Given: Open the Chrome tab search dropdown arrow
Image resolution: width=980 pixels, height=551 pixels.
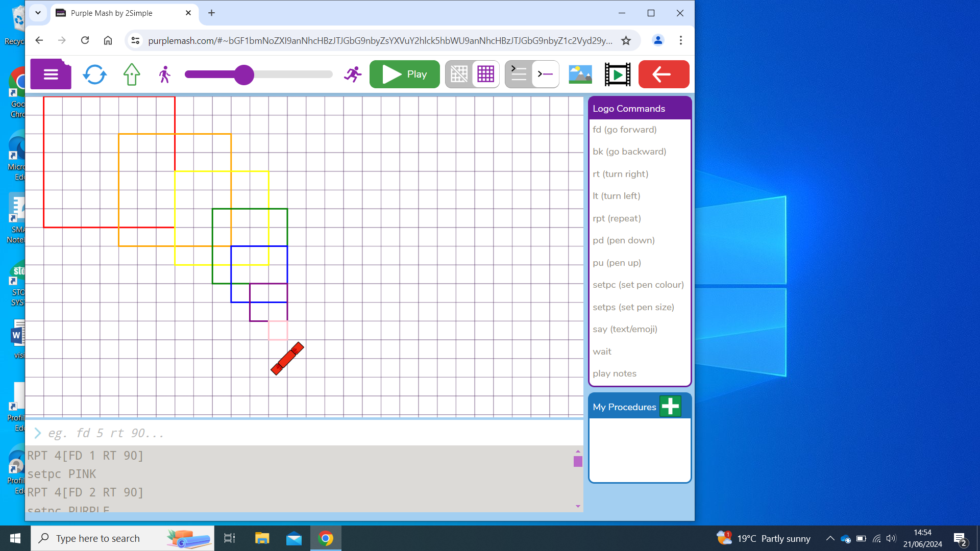Looking at the screenshot, I should click(38, 13).
